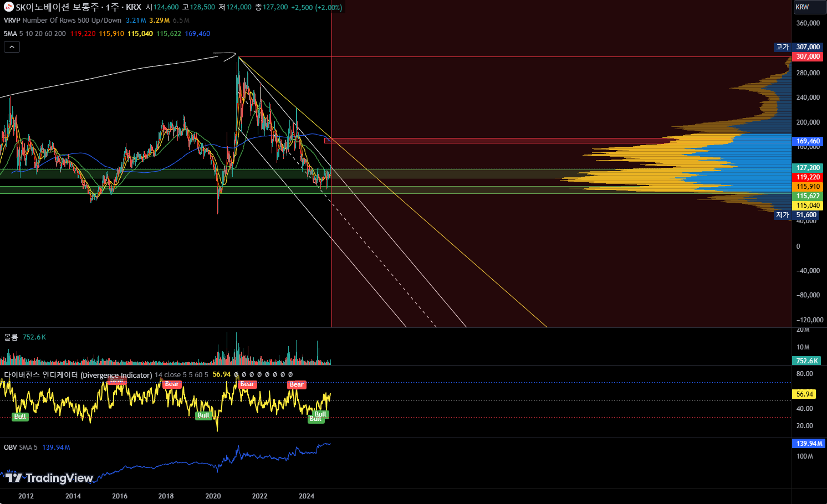Click the 2024 year label on time axis
This screenshot has width=827, height=504.
307,496
